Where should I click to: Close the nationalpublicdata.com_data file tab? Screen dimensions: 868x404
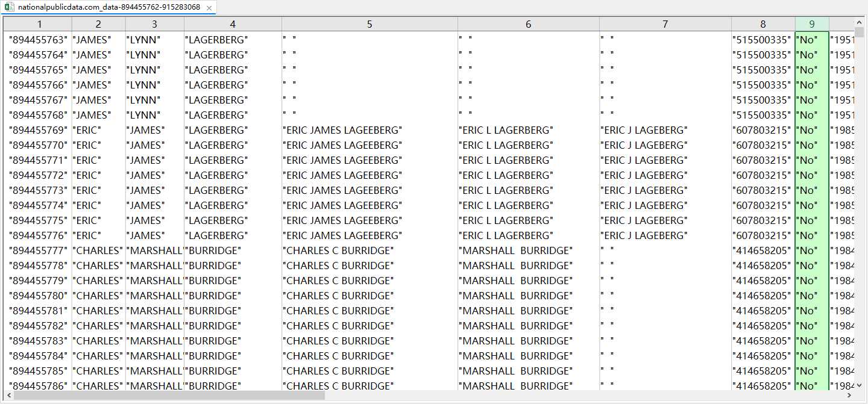click(x=209, y=8)
